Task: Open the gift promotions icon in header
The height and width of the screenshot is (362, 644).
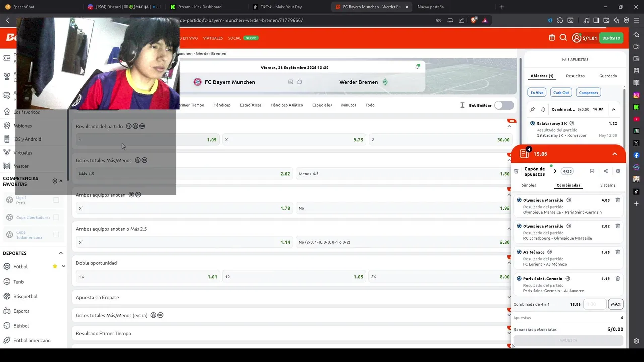Action: tap(552, 38)
